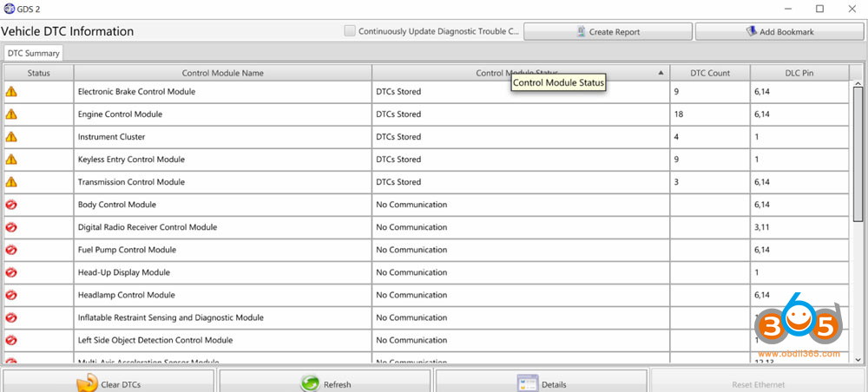
Task: Enable Continuously Update Diagnostic Trouble Codes checkbox
Action: click(350, 31)
